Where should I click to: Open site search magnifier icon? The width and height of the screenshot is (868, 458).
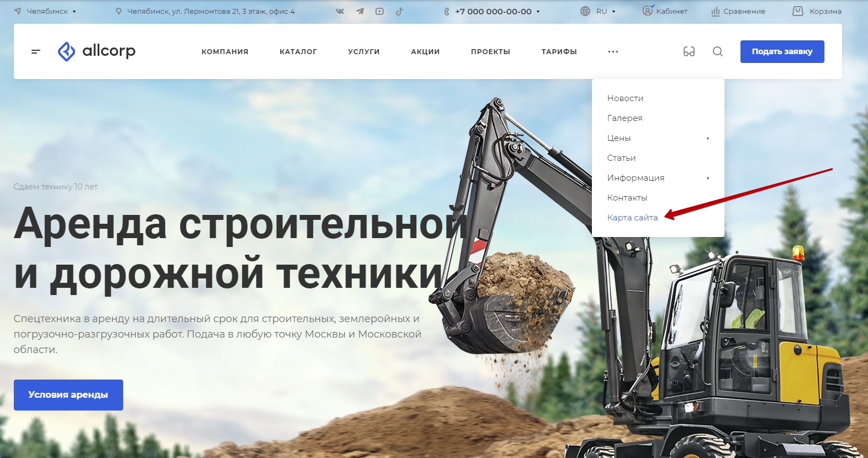718,51
